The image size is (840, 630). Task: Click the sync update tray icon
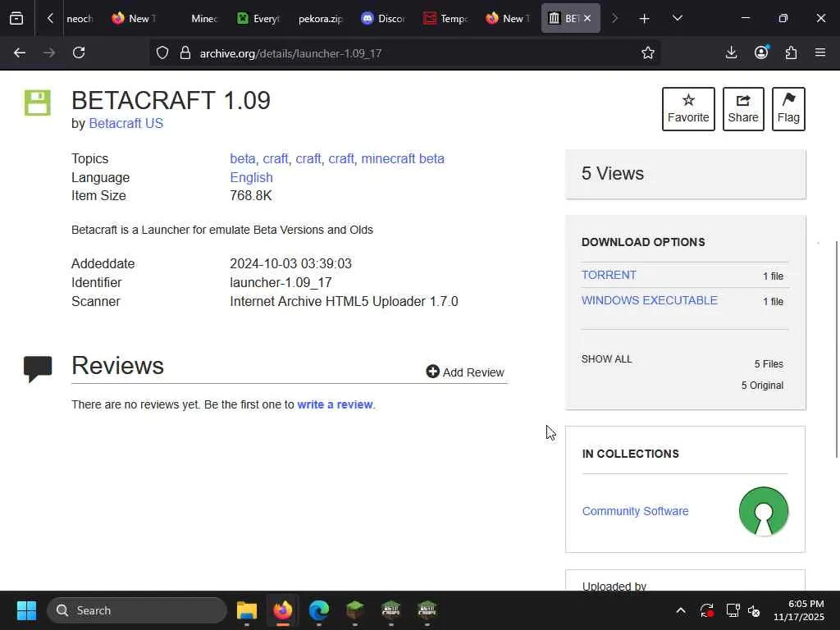click(x=706, y=610)
